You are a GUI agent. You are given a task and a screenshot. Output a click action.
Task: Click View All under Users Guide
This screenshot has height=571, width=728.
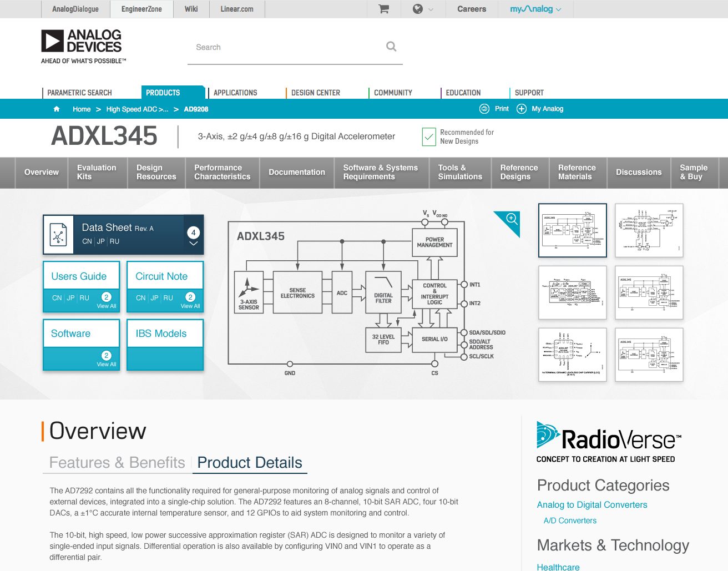107,306
